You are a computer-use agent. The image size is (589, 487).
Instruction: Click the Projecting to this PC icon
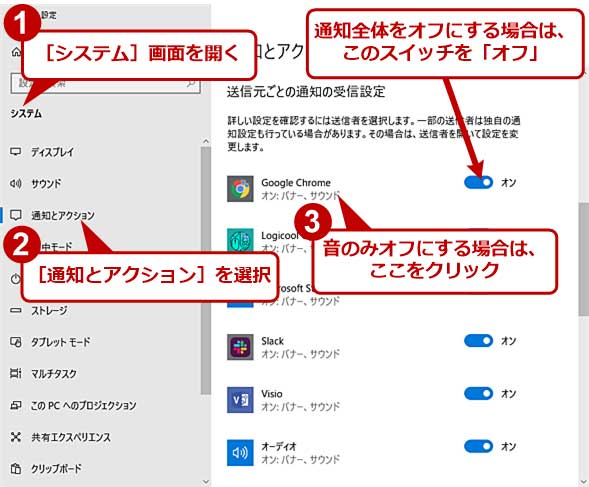[15, 405]
